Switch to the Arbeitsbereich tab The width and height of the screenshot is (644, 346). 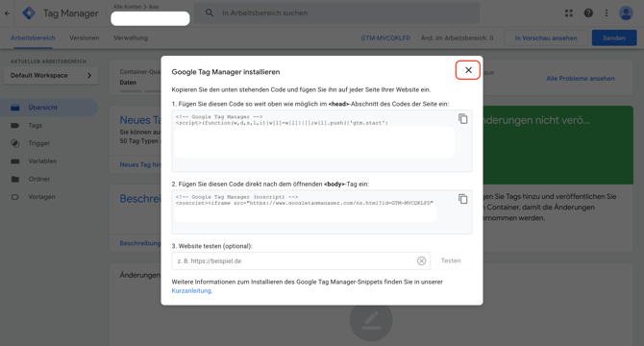(x=33, y=37)
